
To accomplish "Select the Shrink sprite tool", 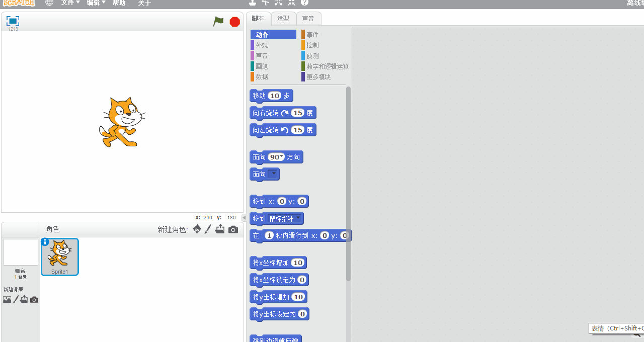I will tap(291, 3).
